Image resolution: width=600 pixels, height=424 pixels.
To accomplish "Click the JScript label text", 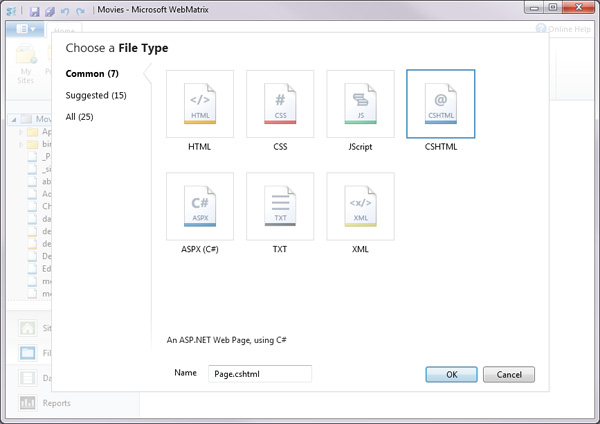I will (360, 147).
